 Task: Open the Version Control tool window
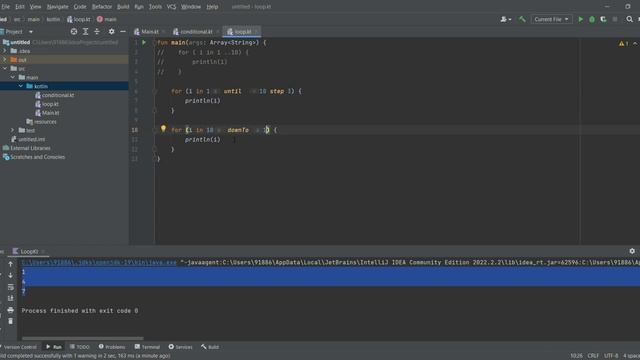[x=20, y=347]
